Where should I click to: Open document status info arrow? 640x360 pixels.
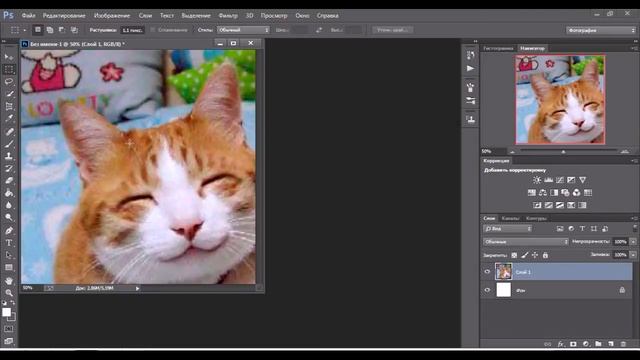tap(138, 288)
